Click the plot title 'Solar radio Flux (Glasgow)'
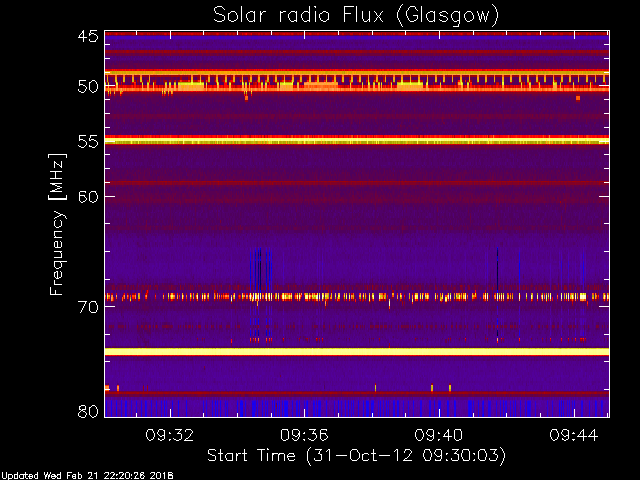Viewport: 640px width, 480px height. click(356, 16)
